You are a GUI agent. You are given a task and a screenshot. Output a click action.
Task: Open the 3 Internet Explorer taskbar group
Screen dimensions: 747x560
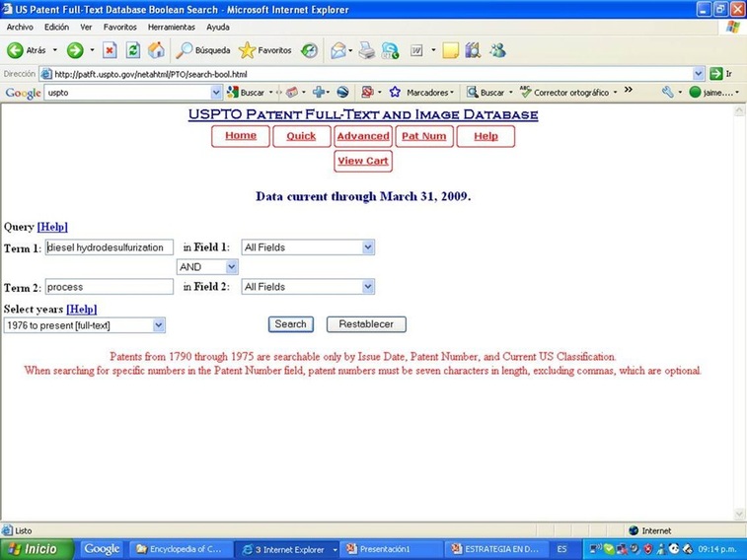coord(288,549)
